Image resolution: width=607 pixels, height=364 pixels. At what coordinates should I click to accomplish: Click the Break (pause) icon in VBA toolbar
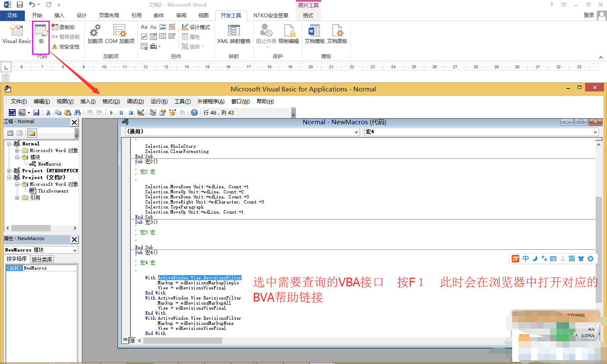[x=121, y=112]
